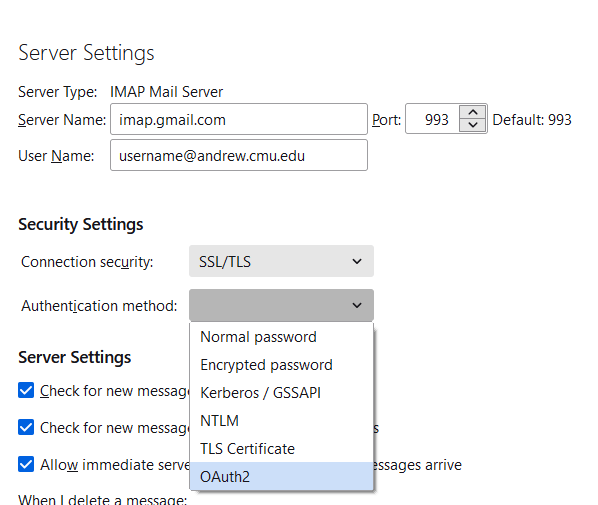Collapse the Authentication method dropdown

pos(281,305)
